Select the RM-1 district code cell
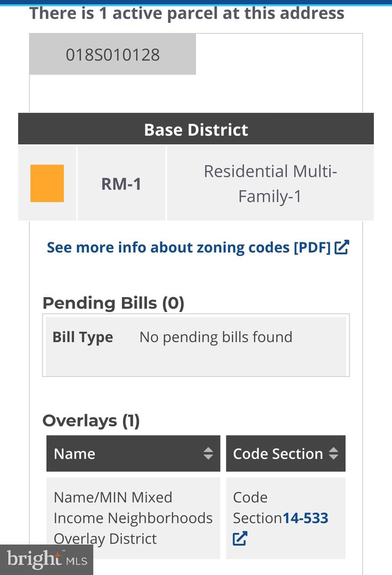 tap(121, 184)
